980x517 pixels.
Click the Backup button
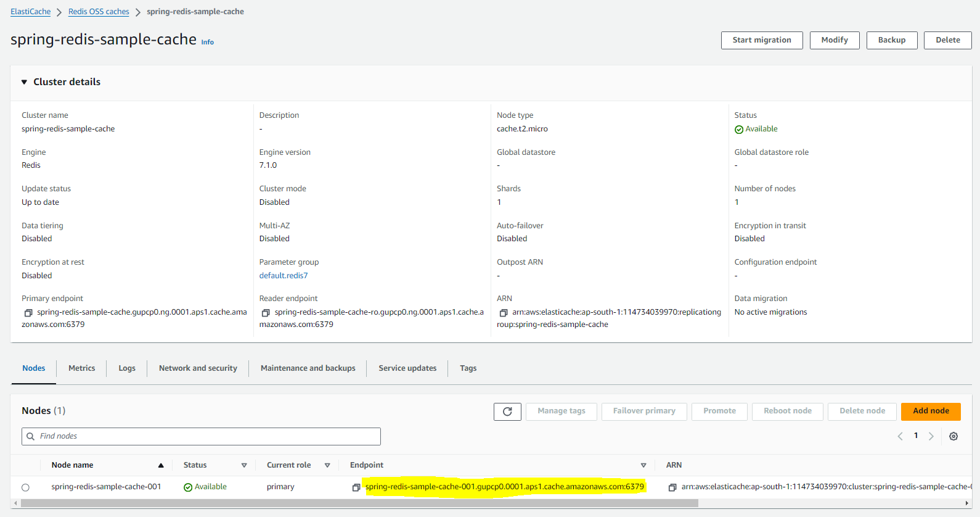click(x=892, y=40)
